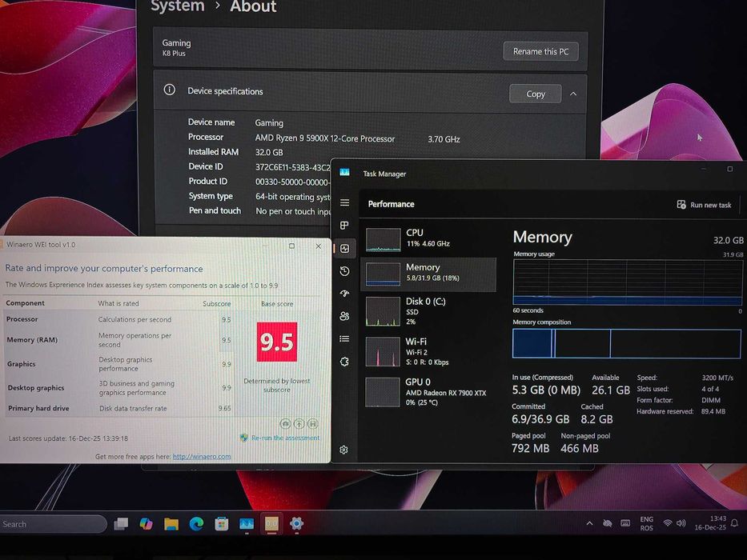Open App history in Task Manager sidebar
The height and width of the screenshot is (560, 747).
(x=344, y=271)
